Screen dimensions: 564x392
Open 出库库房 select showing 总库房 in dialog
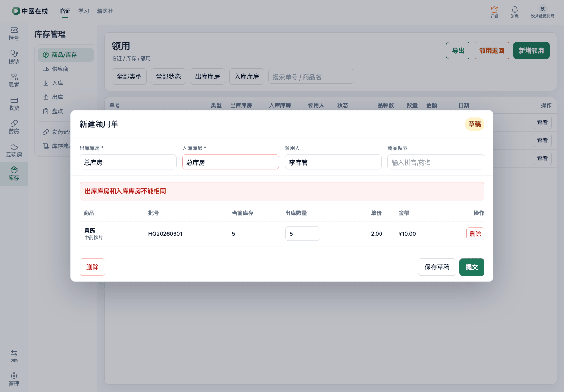pos(128,162)
